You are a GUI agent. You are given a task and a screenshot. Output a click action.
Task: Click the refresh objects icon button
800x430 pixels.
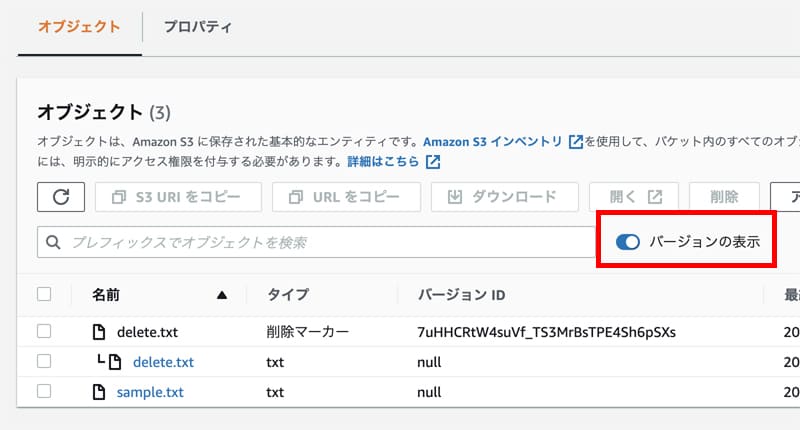click(61, 197)
